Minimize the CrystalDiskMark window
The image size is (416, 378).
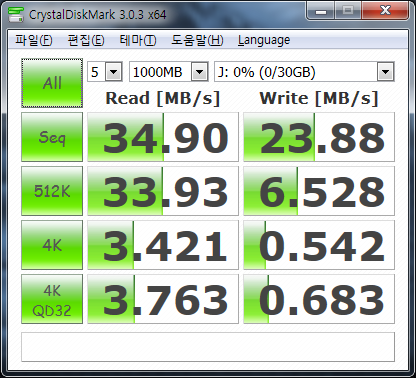321,11
